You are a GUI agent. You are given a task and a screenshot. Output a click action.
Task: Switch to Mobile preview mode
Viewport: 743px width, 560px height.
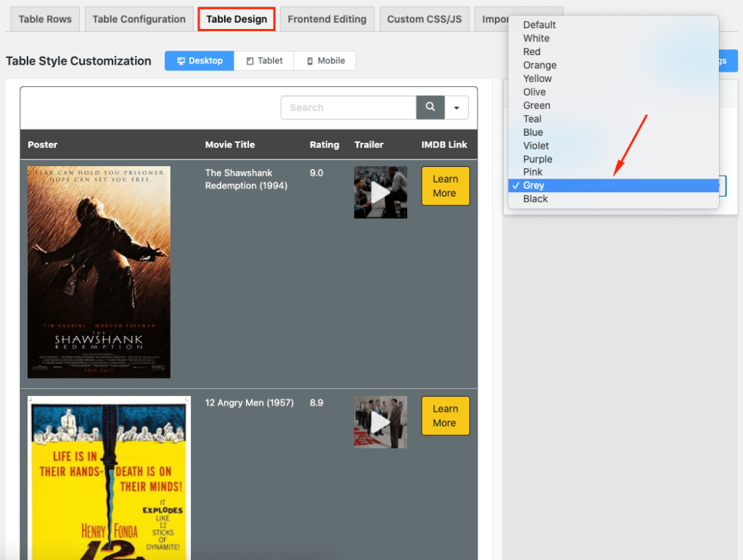click(x=325, y=61)
